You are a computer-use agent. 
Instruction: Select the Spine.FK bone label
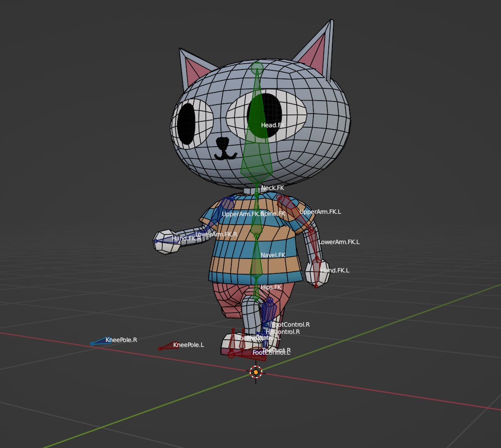click(274, 213)
